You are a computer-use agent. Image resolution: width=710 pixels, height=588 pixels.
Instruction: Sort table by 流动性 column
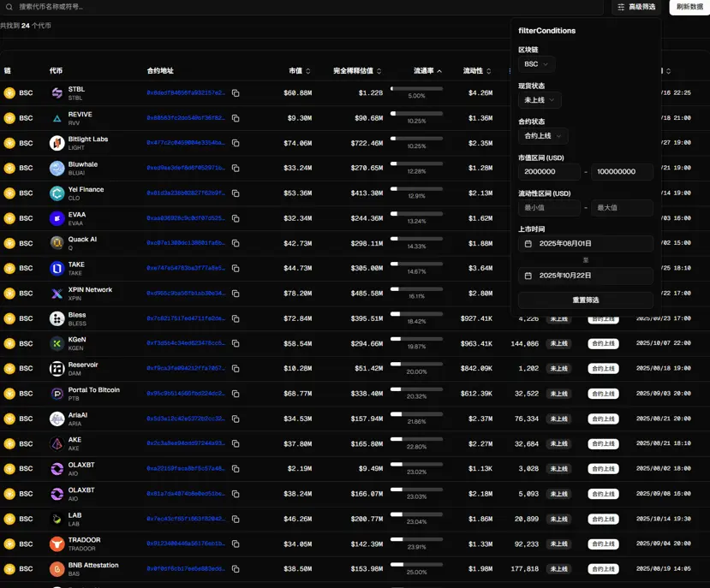pyautogui.click(x=477, y=71)
